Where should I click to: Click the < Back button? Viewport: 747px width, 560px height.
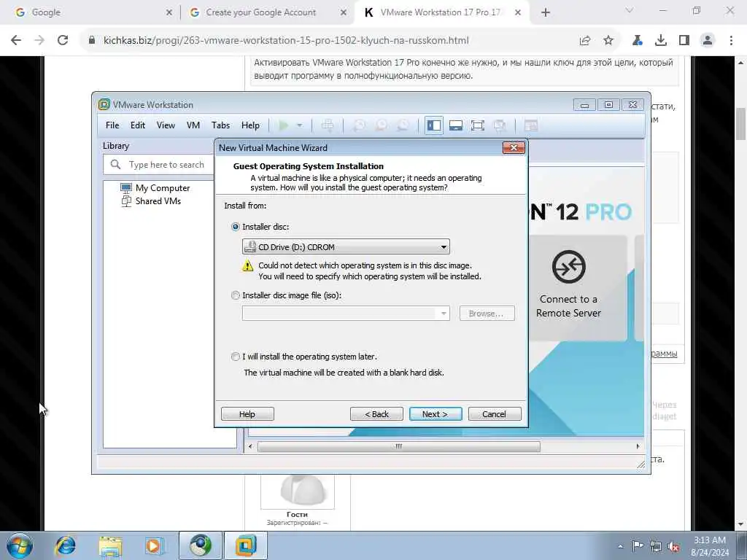tap(376, 414)
